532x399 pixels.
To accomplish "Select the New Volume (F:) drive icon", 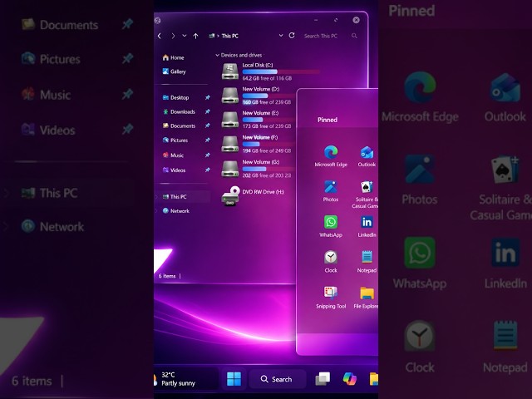I will tap(230, 144).
